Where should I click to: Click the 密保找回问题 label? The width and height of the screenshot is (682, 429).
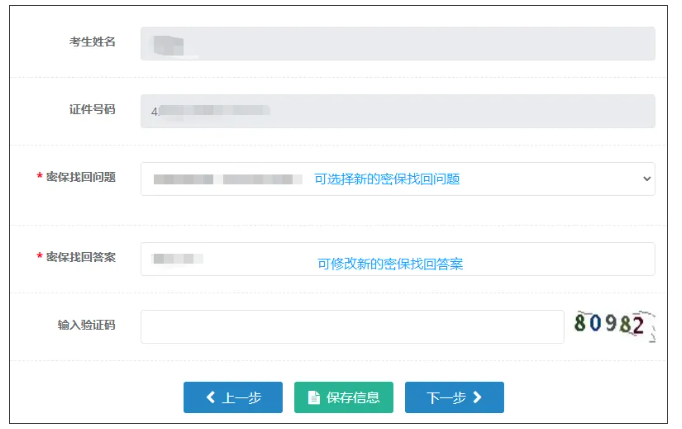[x=81, y=177]
